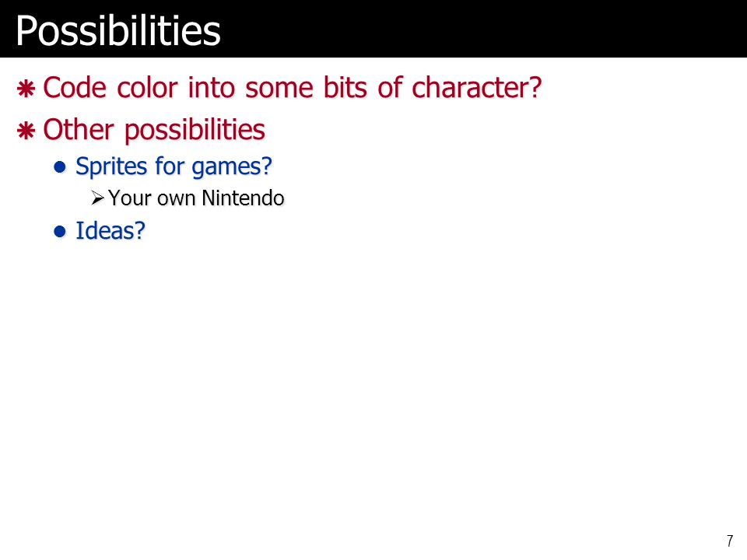
Task: Click the "Possibilities" slide title
Action: pos(118,31)
